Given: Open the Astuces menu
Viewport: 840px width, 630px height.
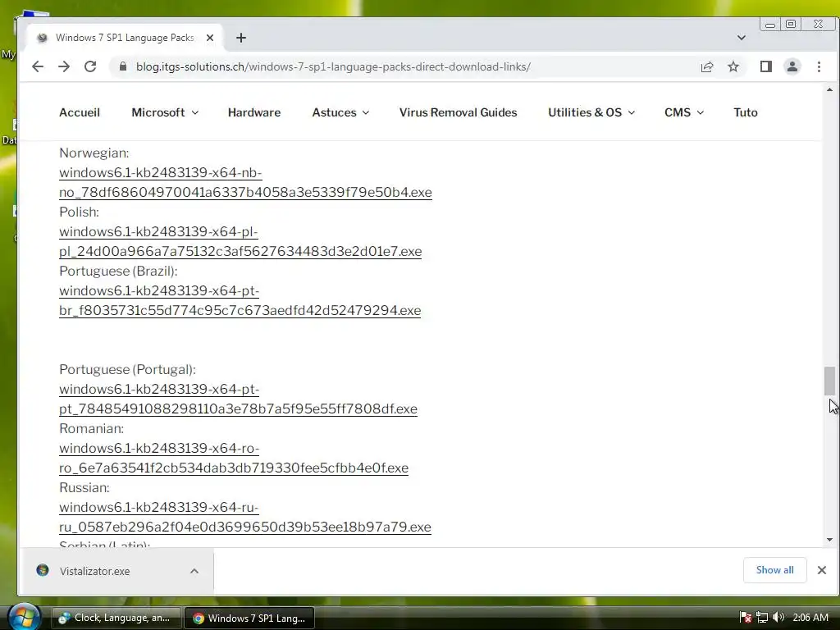Looking at the screenshot, I should click(x=335, y=112).
